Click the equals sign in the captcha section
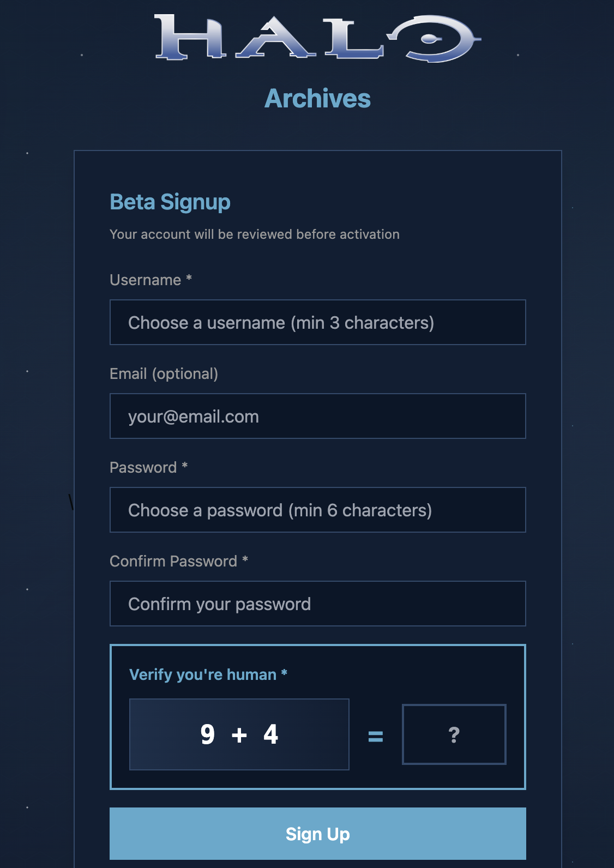Viewport: 614px width, 868px height. [x=376, y=734]
